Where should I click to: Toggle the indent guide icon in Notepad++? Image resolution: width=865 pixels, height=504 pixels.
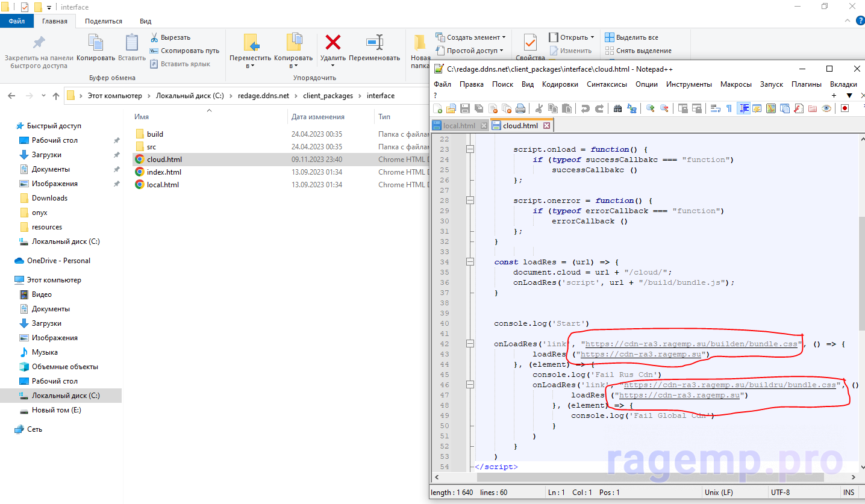(743, 108)
